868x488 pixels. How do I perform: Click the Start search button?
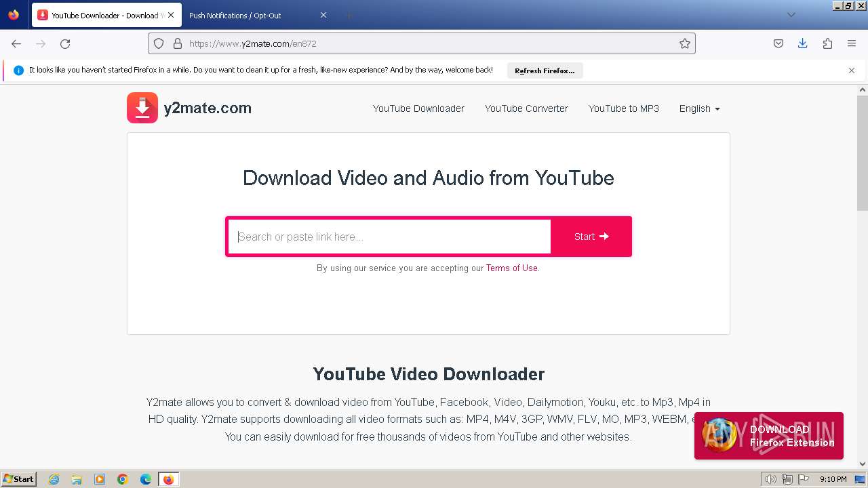(x=591, y=237)
